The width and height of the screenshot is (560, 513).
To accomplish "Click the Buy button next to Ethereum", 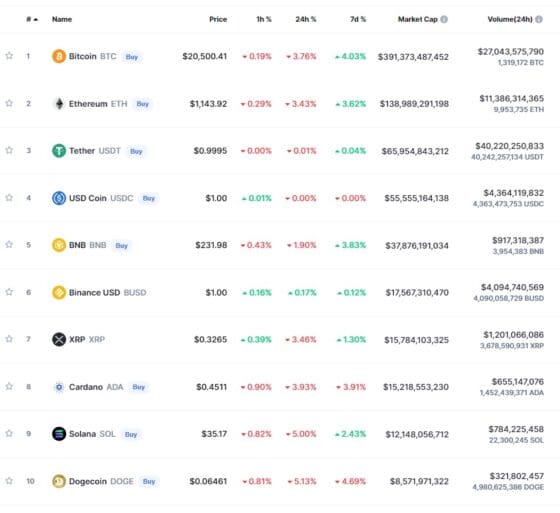I will point(142,104).
